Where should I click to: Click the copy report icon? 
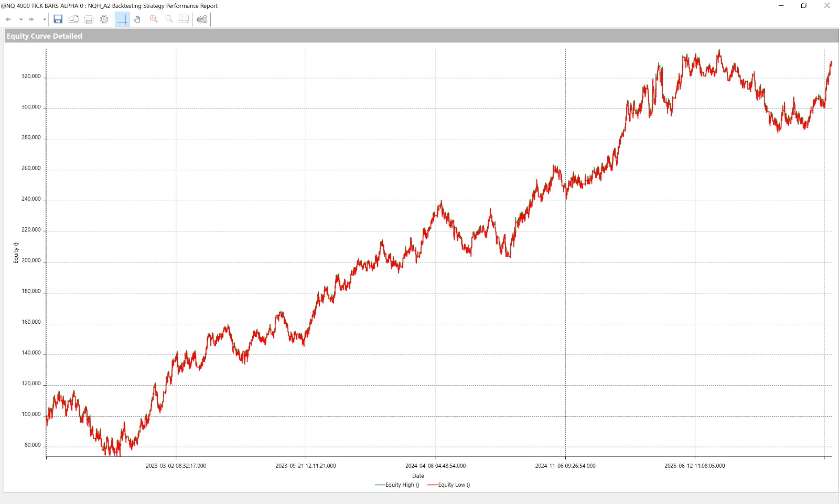click(x=73, y=19)
